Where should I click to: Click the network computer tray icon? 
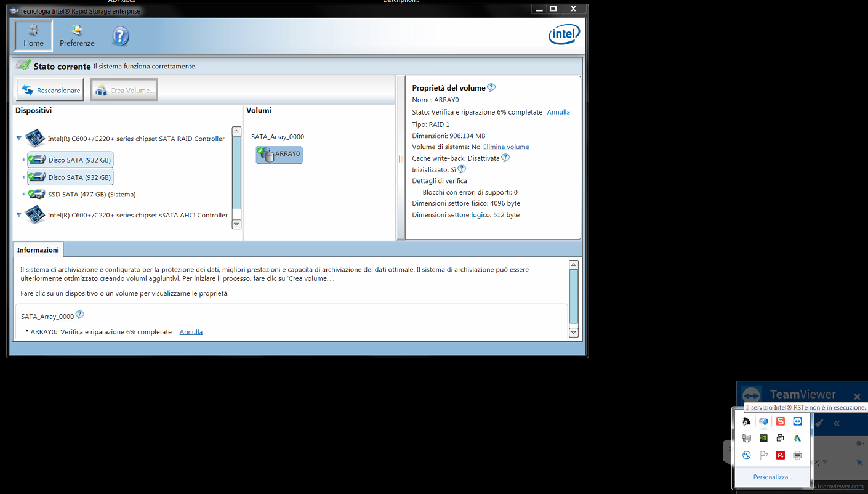pos(746,439)
